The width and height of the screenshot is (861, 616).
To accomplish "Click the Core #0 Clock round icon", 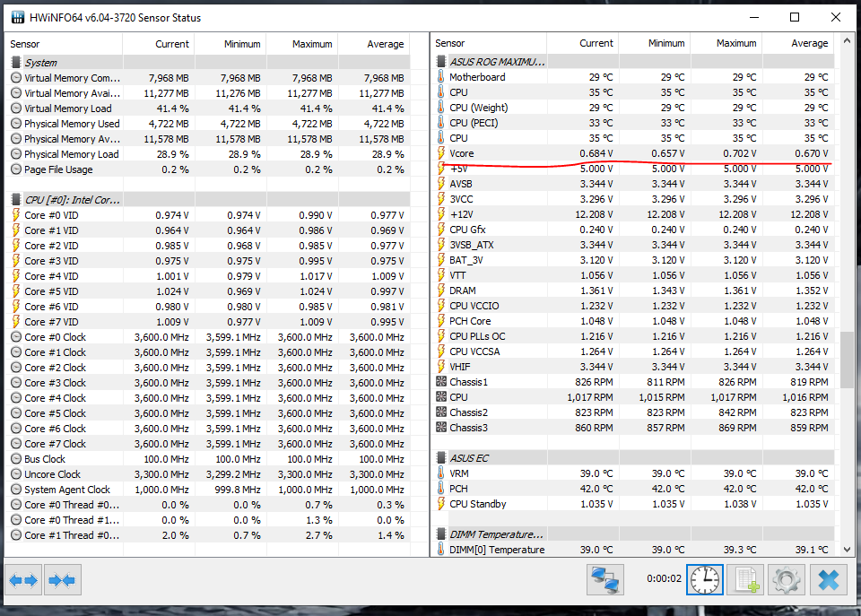I will click(x=16, y=337).
